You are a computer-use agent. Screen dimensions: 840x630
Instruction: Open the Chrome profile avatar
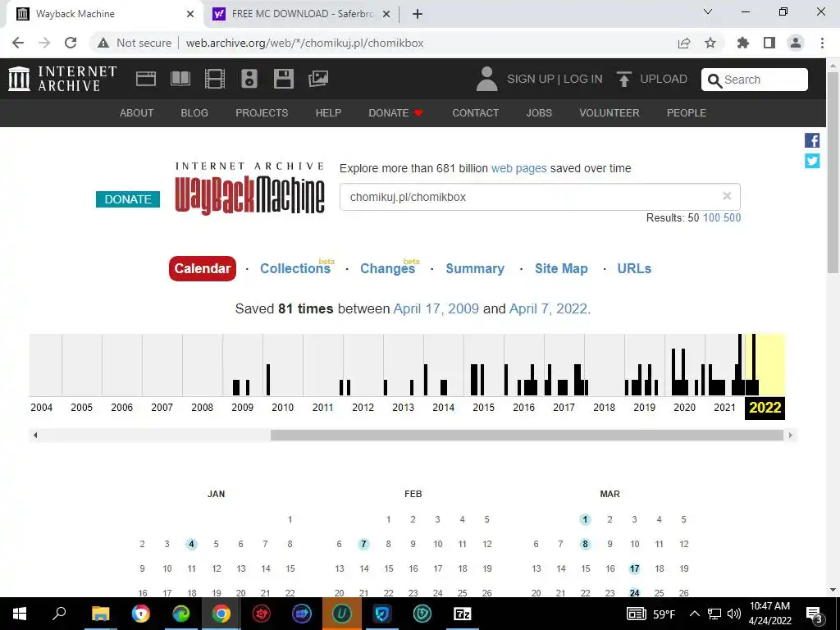tap(796, 43)
